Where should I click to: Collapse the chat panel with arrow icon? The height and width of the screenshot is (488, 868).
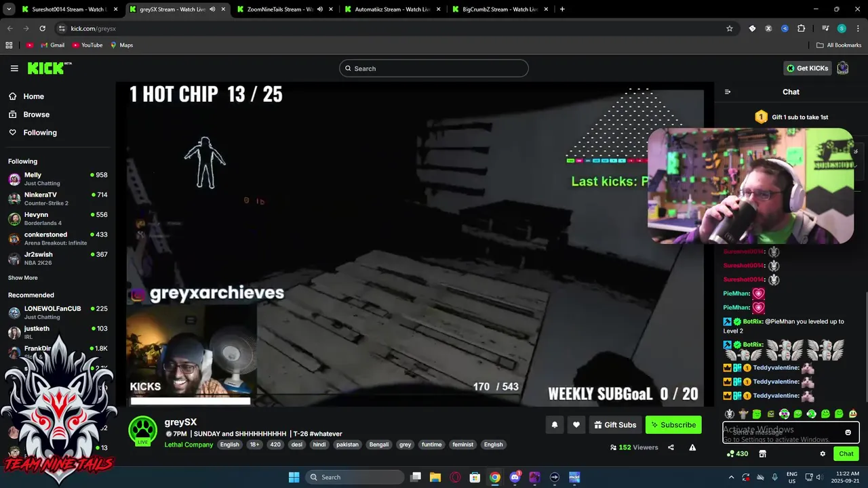coord(728,92)
